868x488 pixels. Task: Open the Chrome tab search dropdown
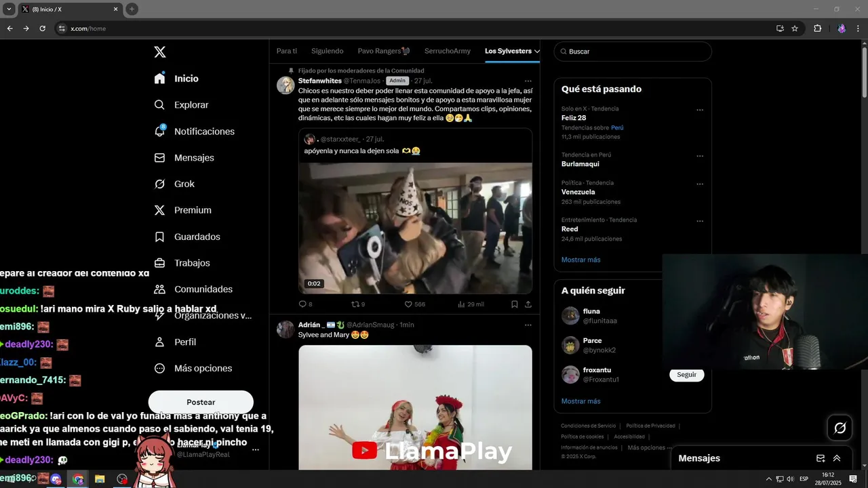[9, 9]
